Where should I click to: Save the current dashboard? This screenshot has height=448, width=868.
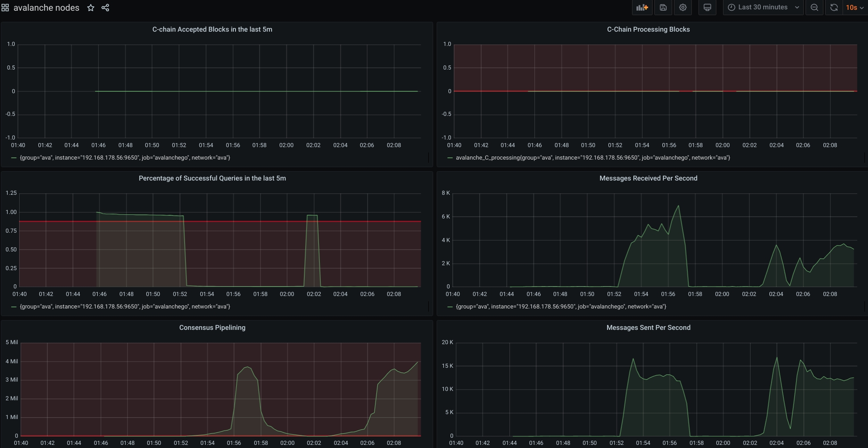click(x=663, y=8)
